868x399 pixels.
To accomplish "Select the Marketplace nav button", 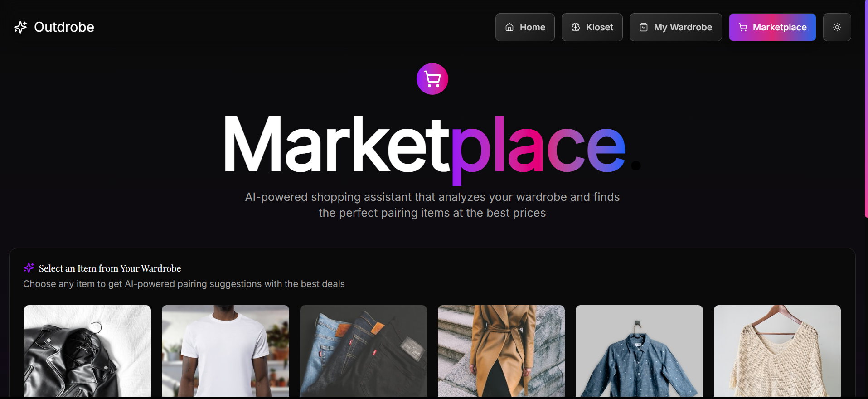I will pos(772,27).
